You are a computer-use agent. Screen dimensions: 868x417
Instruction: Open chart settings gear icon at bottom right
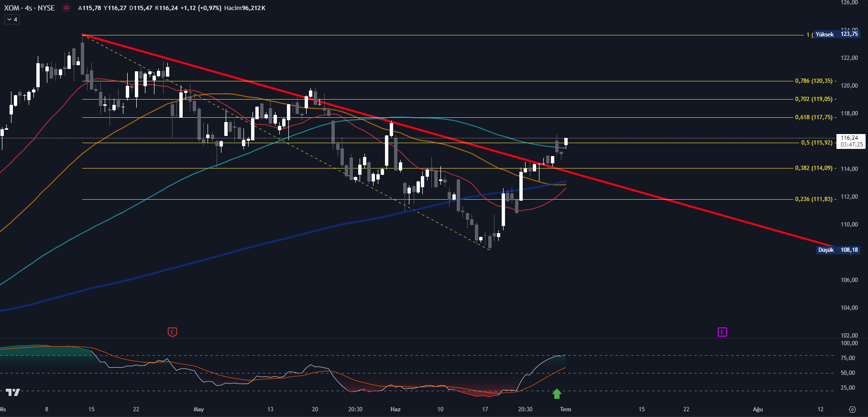click(x=852, y=409)
